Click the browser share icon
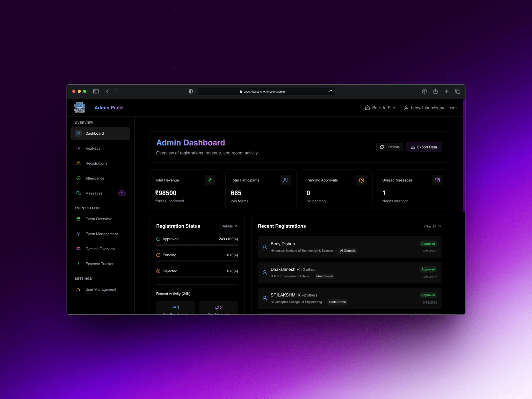Image resolution: width=532 pixels, height=399 pixels. [435, 91]
